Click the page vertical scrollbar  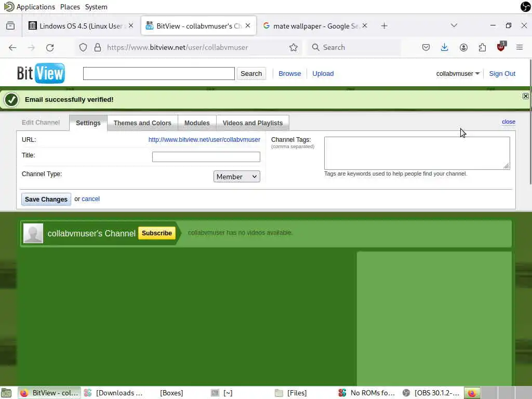[x=530, y=122]
